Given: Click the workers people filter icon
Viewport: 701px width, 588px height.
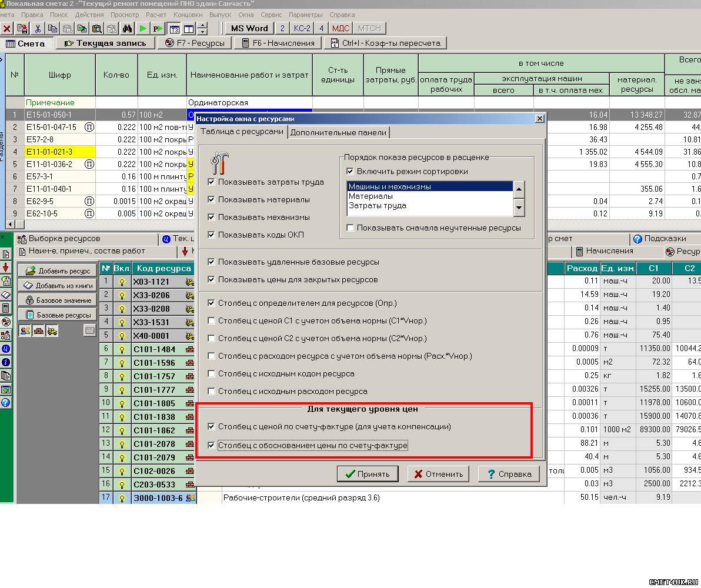Looking at the screenshot, I should (x=25, y=331).
